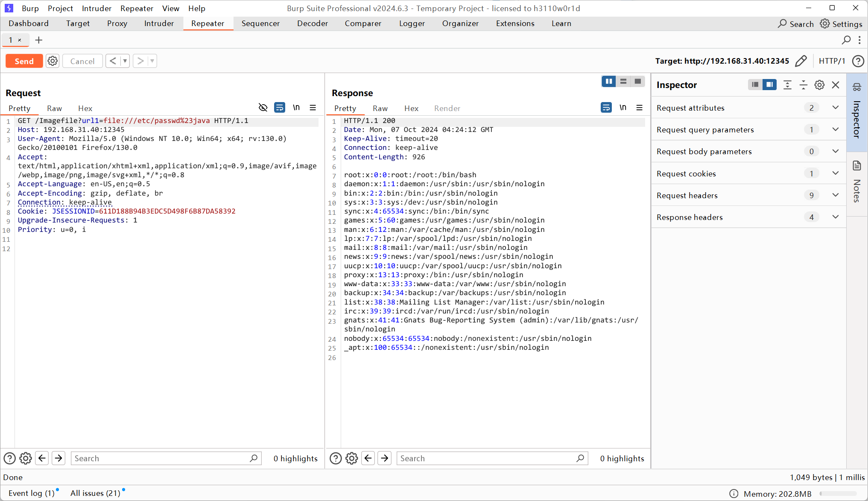Open the Inspector settings gear
Viewport: 868px width, 501px height.
[x=819, y=85]
